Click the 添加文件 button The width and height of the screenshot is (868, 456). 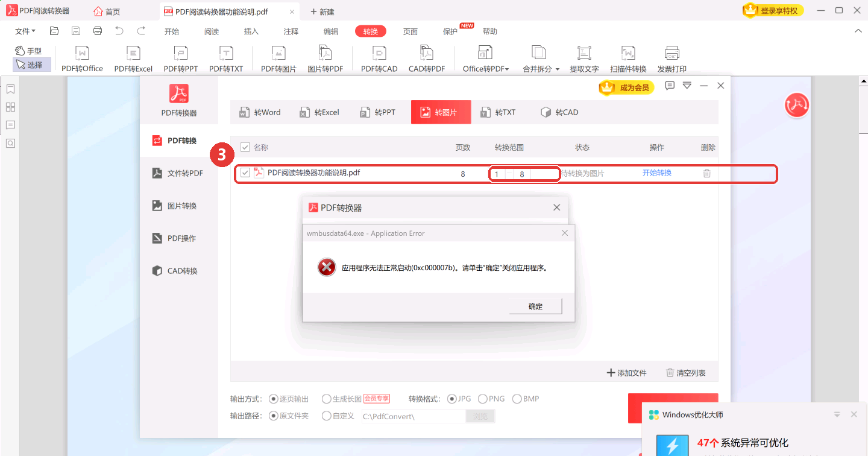pos(627,373)
